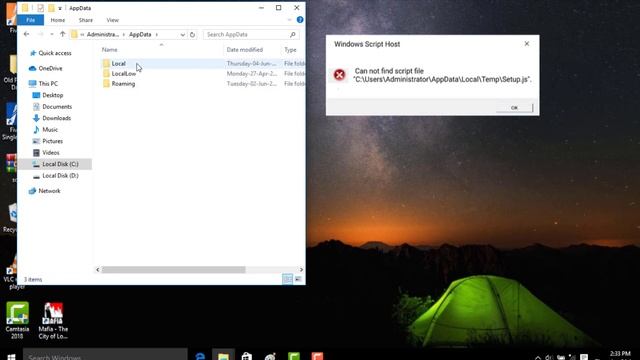Click red error icon in script dialog
This screenshot has height=360, width=640.
339,75
